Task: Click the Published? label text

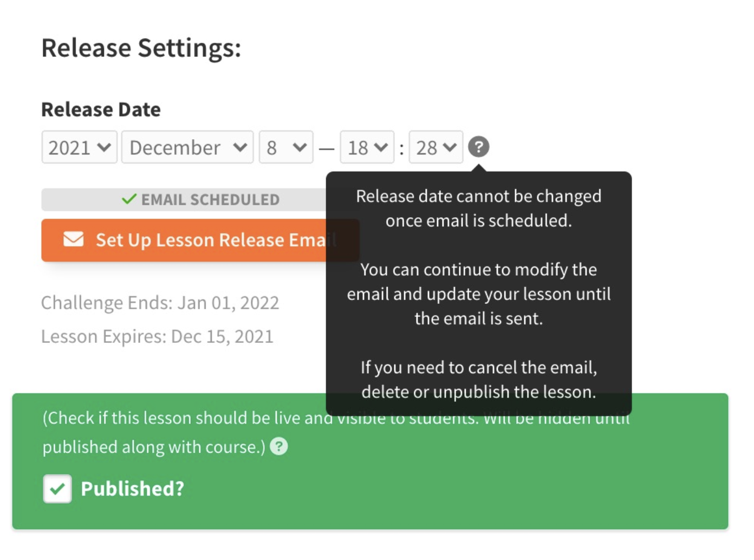Action: [x=133, y=489]
